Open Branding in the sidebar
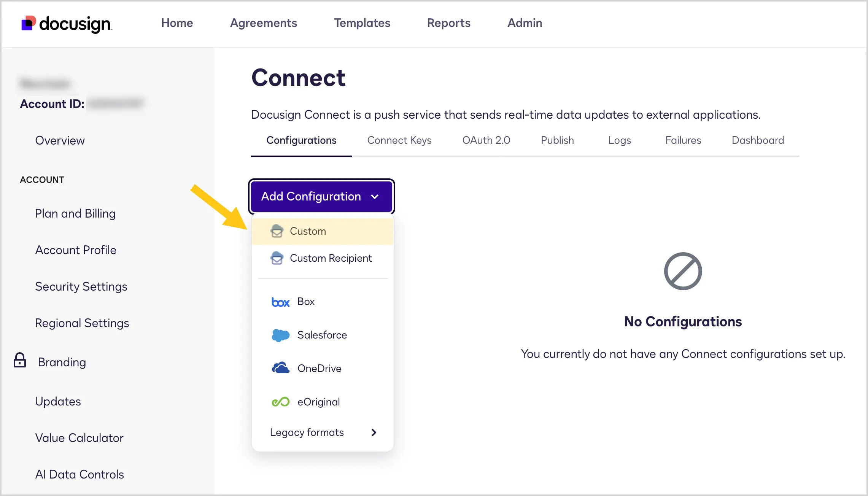This screenshot has width=868, height=496. pyautogui.click(x=62, y=362)
